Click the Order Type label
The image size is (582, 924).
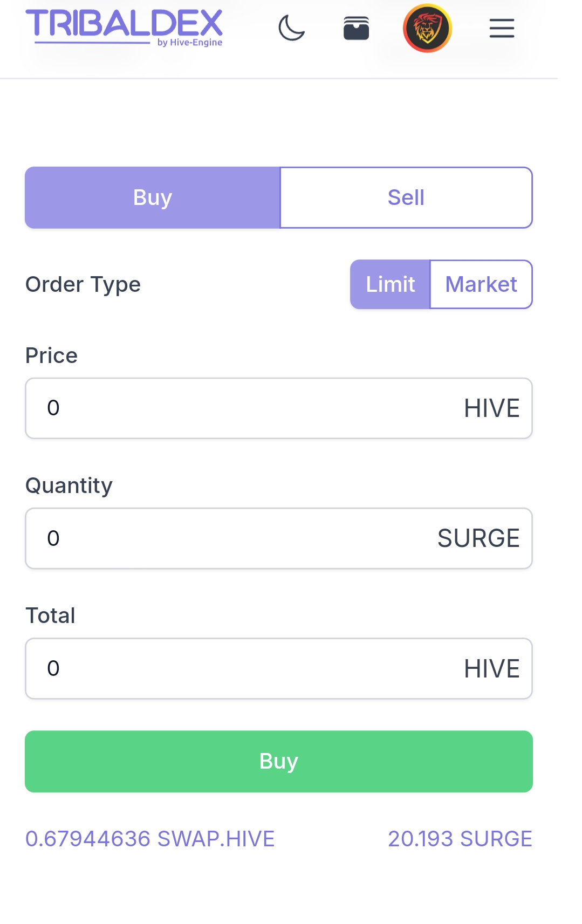click(83, 284)
